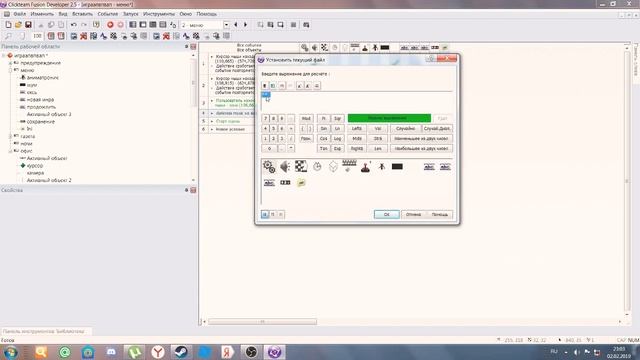Click the Left$ string function button
This screenshot has width=640, height=360.
click(357, 129)
